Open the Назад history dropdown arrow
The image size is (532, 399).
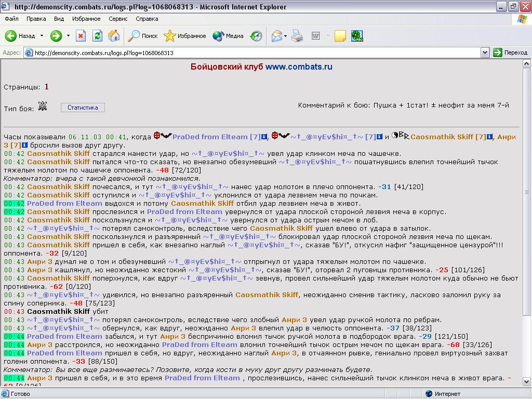[x=42, y=36]
